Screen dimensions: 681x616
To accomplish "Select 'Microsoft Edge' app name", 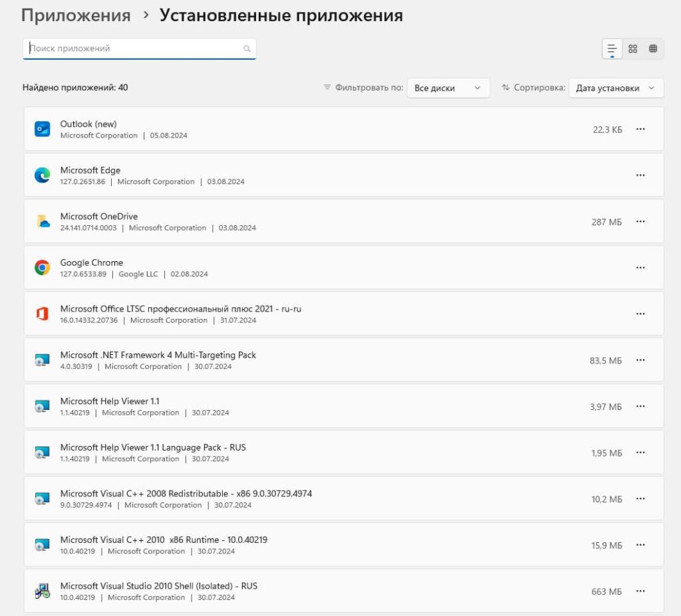I will pyautogui.click(x=90, y=170).
